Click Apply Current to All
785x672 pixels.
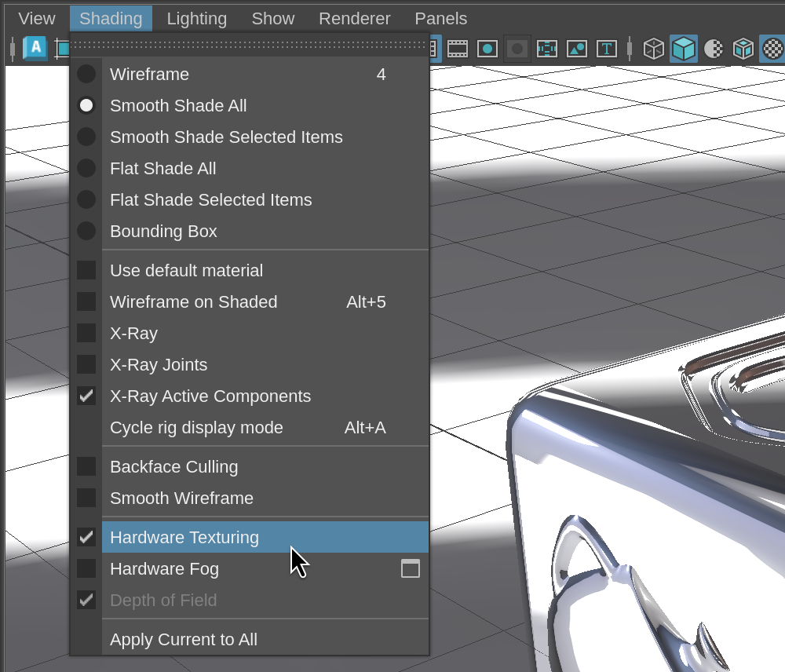[x=250, y=640]
